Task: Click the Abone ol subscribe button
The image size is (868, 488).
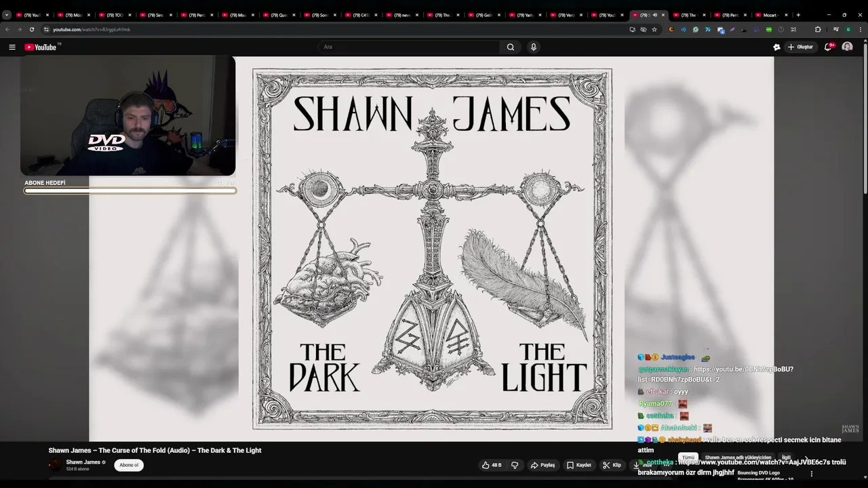Action: coord(129,465)
